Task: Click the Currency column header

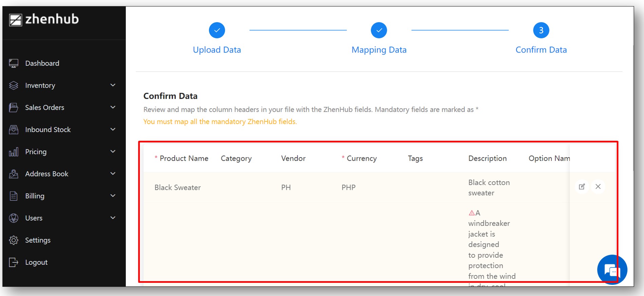Action: [362, 158]
